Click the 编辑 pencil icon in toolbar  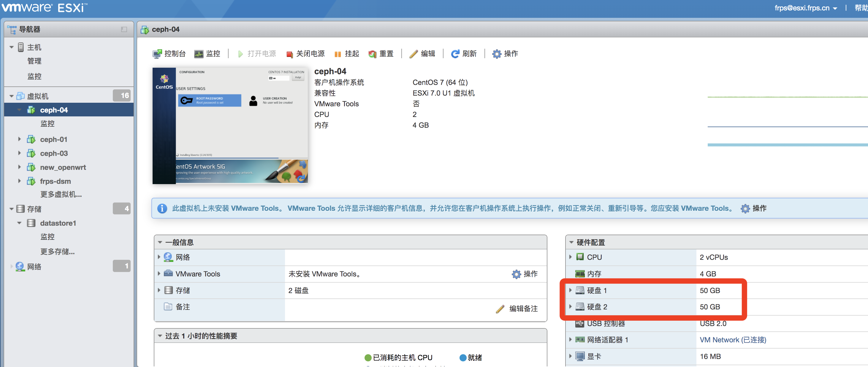pyautogui.click(x=414, y=54)
